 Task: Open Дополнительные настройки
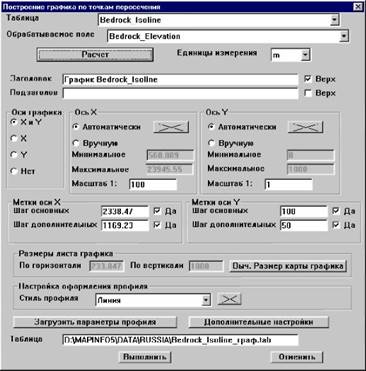(x=259, y=322)
